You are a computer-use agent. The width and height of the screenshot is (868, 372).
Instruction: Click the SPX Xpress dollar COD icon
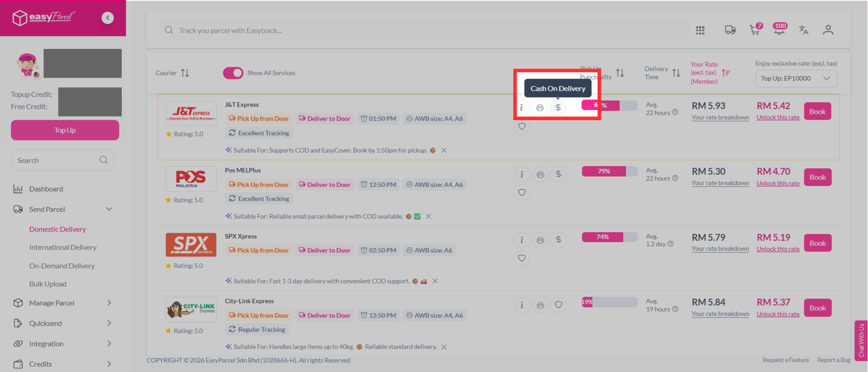[x=558, y=240]
